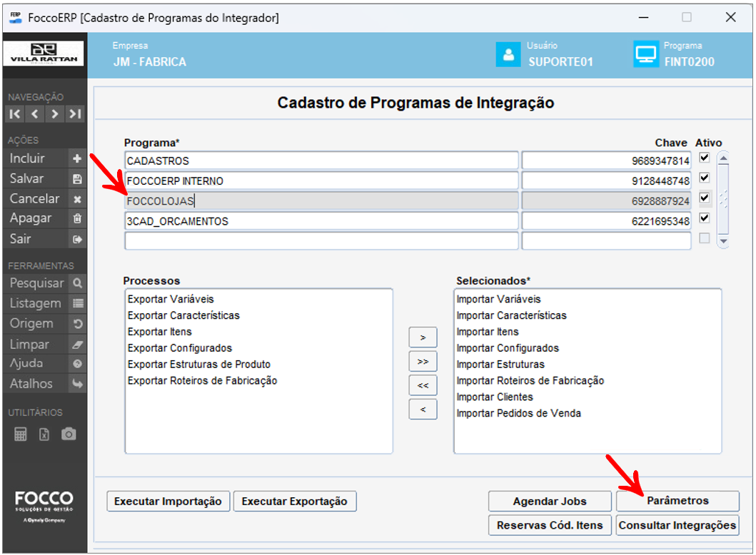The image size is (756, 555).
Task: Open Agendar Jobs
Action: point(550,501)
